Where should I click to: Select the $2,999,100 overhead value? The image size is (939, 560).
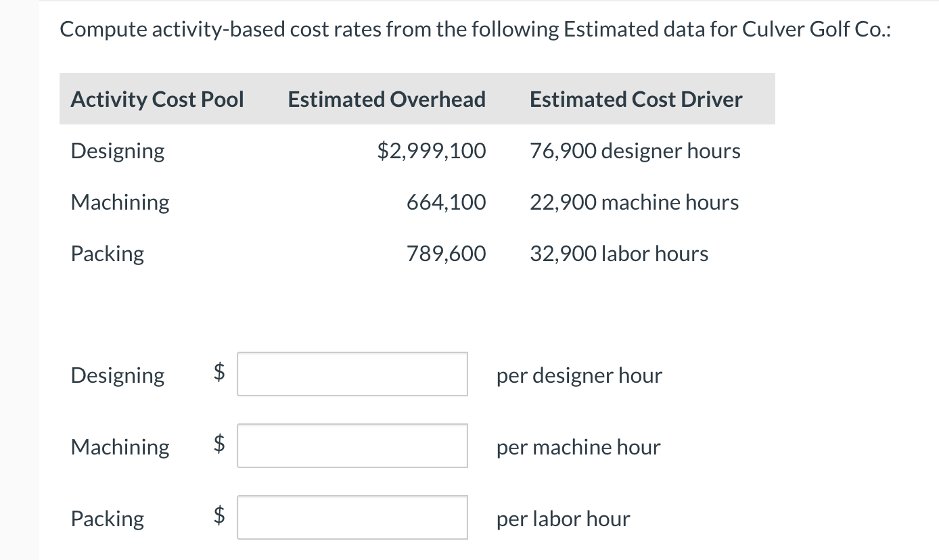[431, 150]
